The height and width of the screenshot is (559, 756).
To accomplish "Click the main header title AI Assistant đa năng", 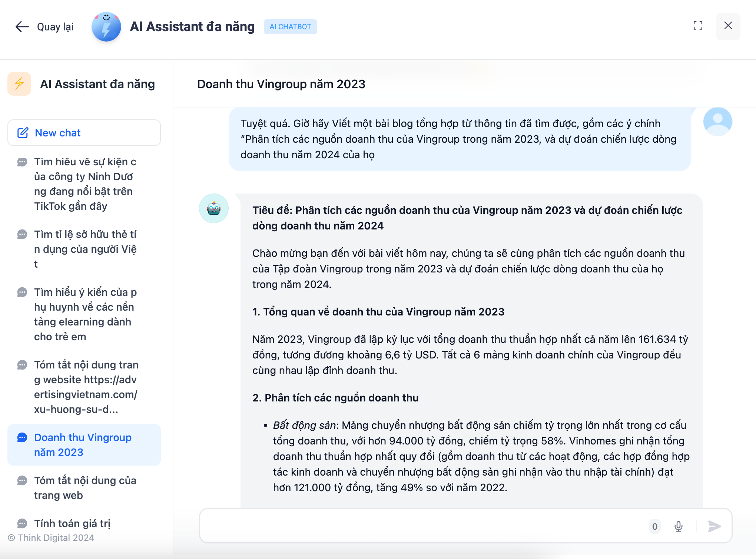I will 192,27.
